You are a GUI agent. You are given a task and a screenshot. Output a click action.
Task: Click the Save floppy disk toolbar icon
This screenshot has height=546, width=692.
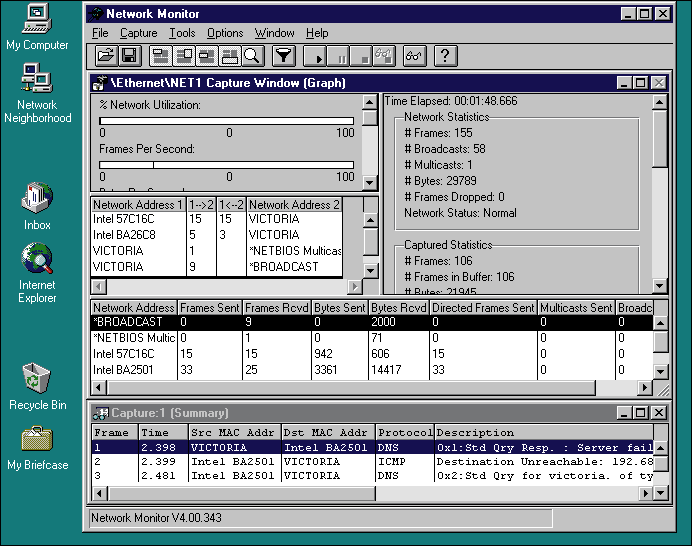click(x=130, y=56)
